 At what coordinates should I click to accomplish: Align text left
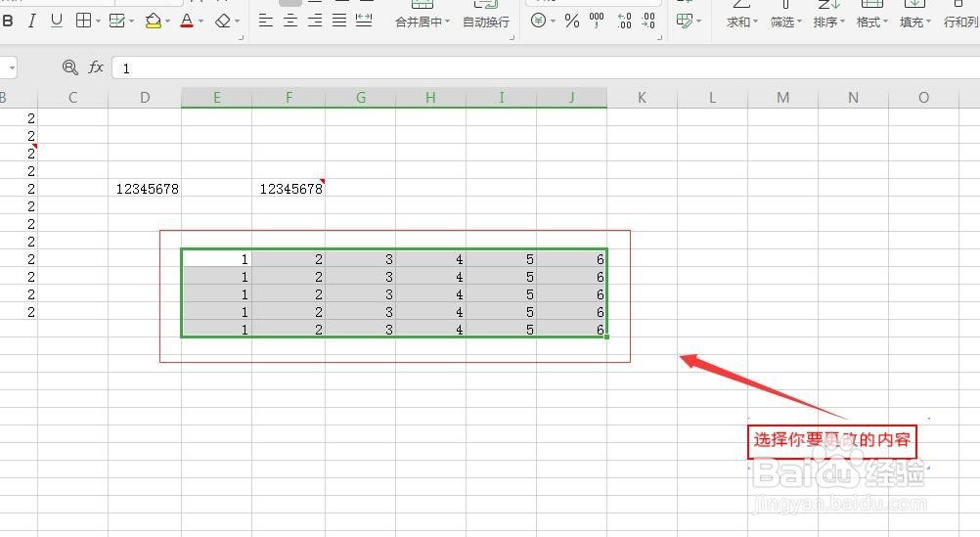click(x=266, y=21)
